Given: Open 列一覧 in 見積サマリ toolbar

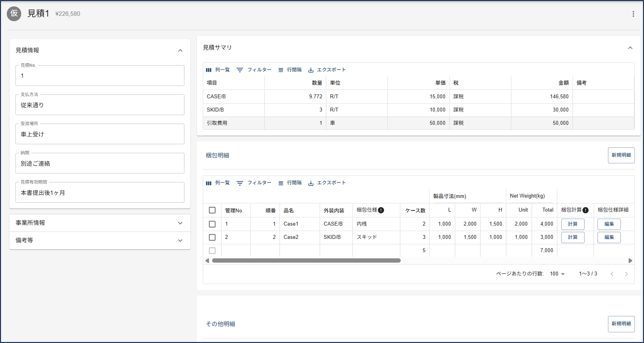Looking at the screenshot, I should click(x=218, y=70).
